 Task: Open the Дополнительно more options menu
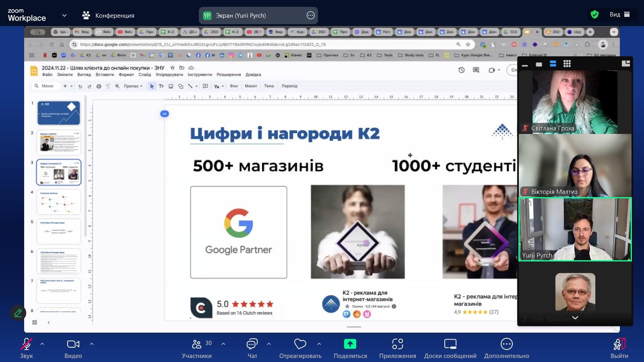click(x=507, y=348)
